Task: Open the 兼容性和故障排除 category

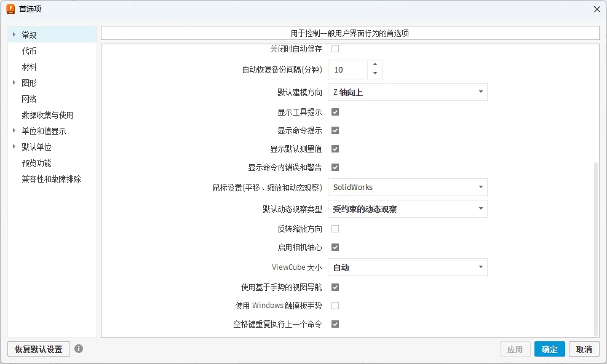Action: pyautogui.click(x=51, y=179)
